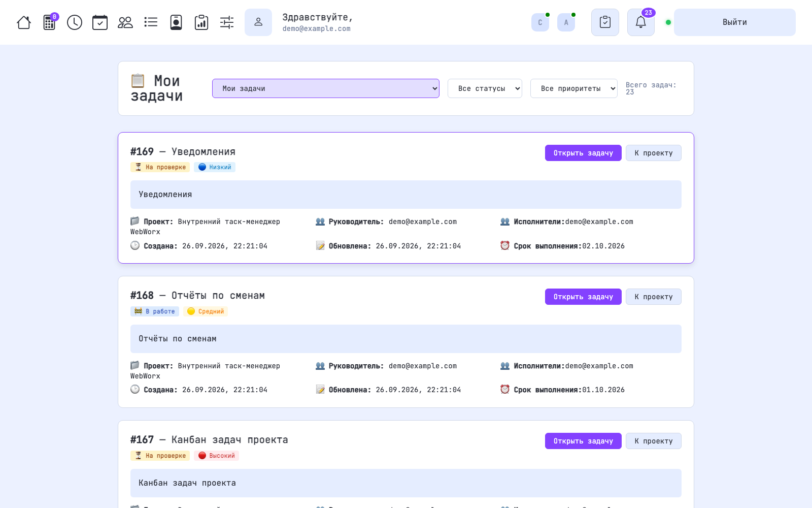
Task: Click the "#169 — Уведомления" title
Action: 183,151
